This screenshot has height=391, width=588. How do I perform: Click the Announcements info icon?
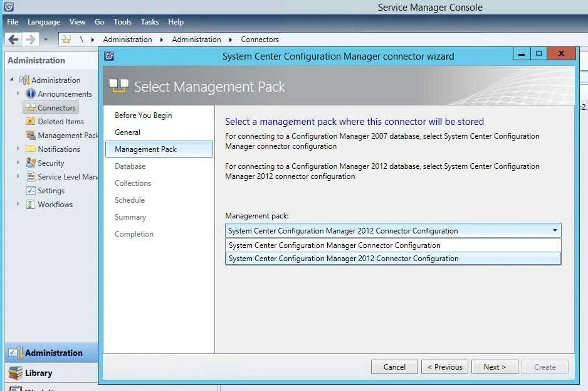pyautogui.click(x=30, y=94)
